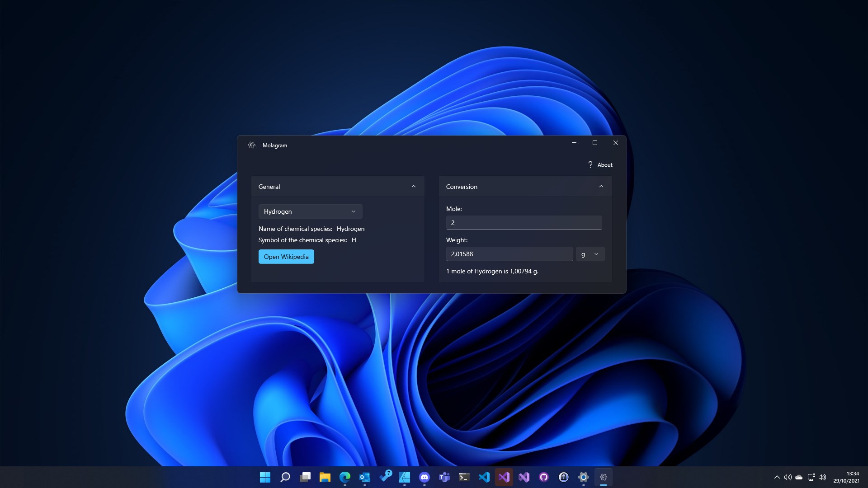Click the Microsoft Edge taskbar icon
This screenshot has height=488, width=868.
click(x=344, y=477)
